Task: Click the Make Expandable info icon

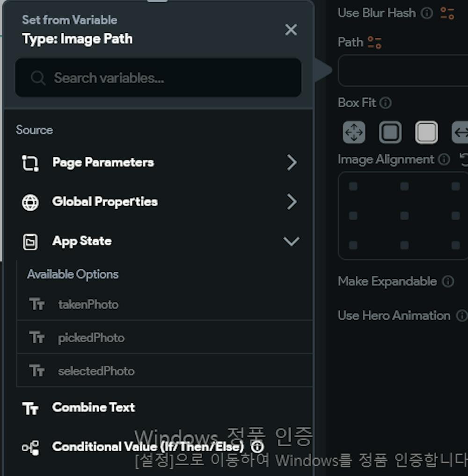Action: click(x=448, y=281)
